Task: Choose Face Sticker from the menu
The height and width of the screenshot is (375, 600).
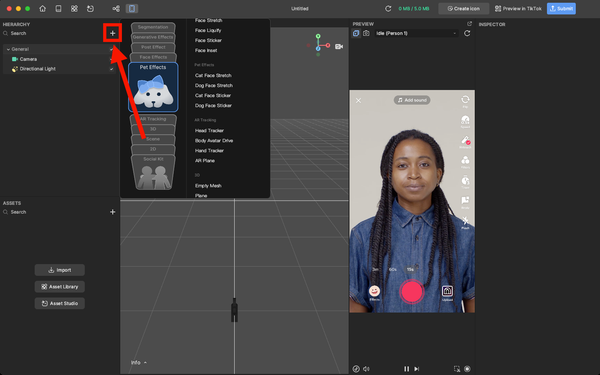Action: click(208, 40)
